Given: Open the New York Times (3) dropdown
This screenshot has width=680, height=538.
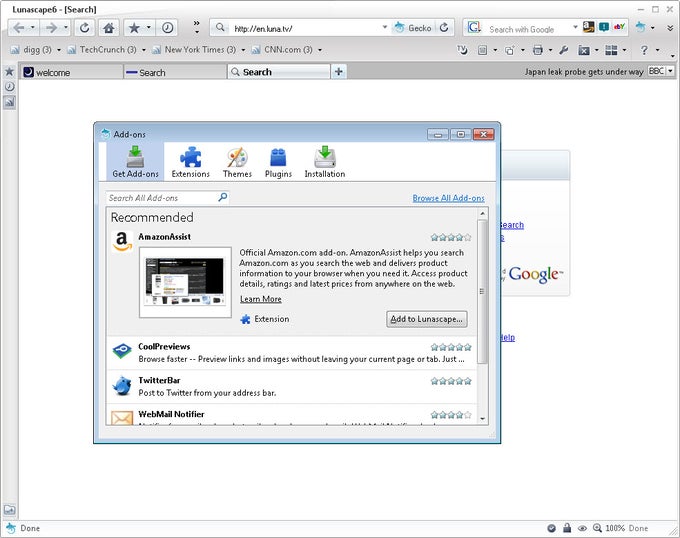Looking at the screenshot, I should point(243,50).
